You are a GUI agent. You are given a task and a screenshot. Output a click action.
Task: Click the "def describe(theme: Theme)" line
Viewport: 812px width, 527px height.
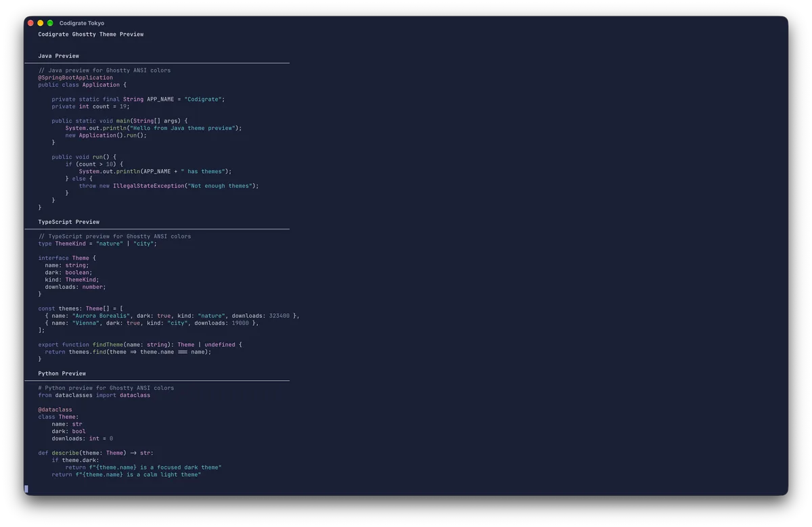click(96, 453)
